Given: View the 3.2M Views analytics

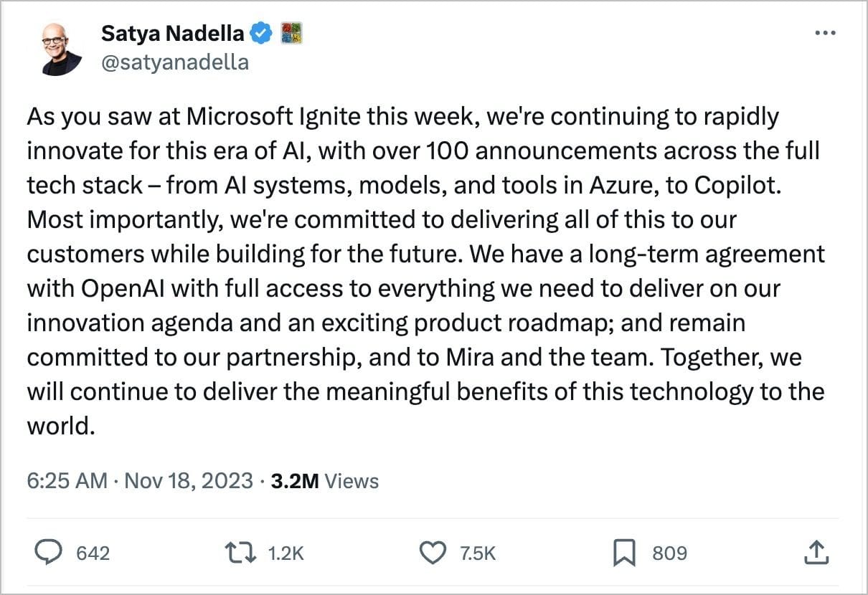Looking at the screenshot, I should click(x=324, y=480).
